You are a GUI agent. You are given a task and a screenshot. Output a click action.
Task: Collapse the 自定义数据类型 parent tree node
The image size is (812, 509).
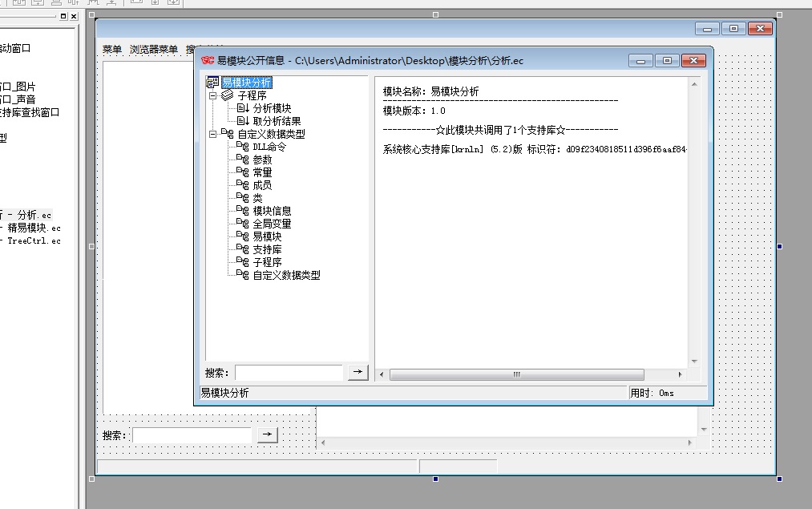point(213,134)
